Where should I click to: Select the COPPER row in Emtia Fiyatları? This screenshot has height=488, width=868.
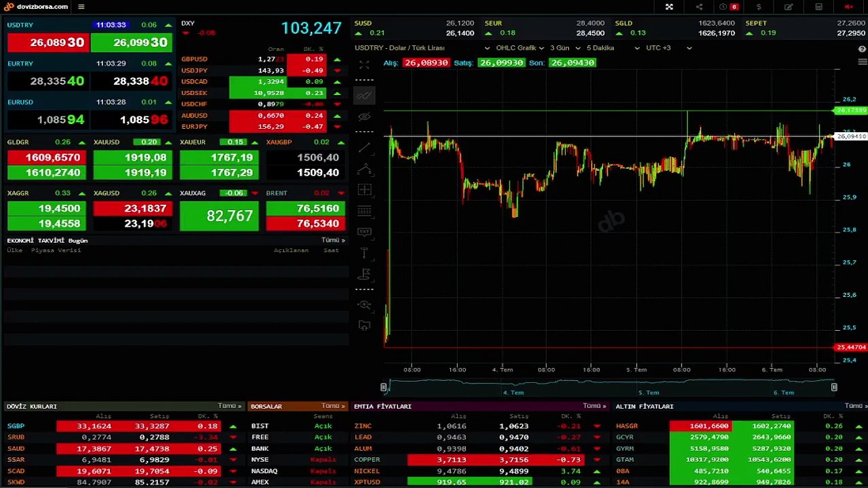coord(480,460)
